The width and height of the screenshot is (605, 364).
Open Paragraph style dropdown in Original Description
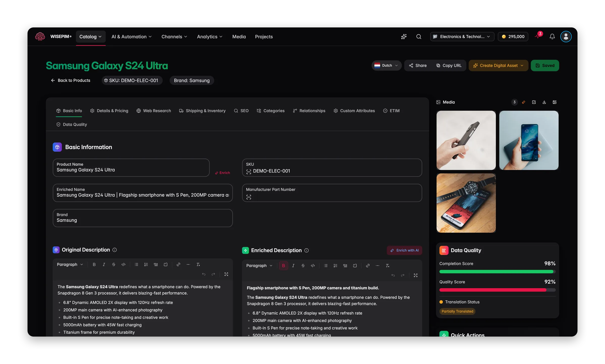[70, 264]
